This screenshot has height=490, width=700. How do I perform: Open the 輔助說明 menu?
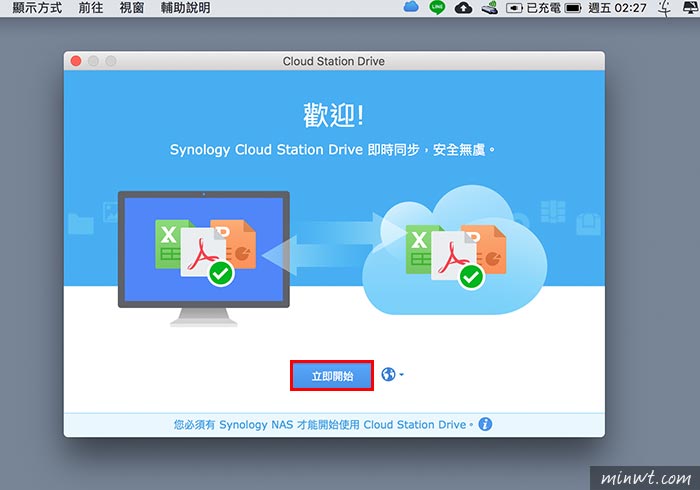185,8
